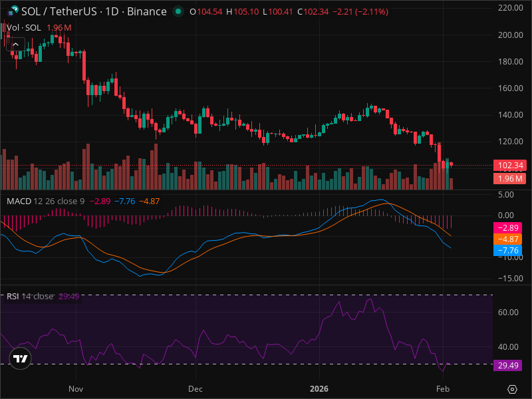Screen dimensions: 532x399
Task: Click the blue −7.76 value in MACD legend
Action: pos(125,201)
